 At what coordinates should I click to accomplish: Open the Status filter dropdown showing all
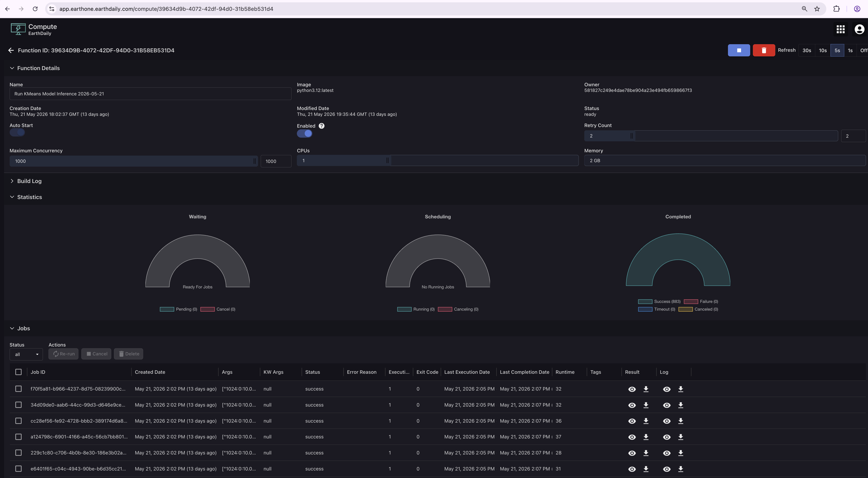(26, 354)
